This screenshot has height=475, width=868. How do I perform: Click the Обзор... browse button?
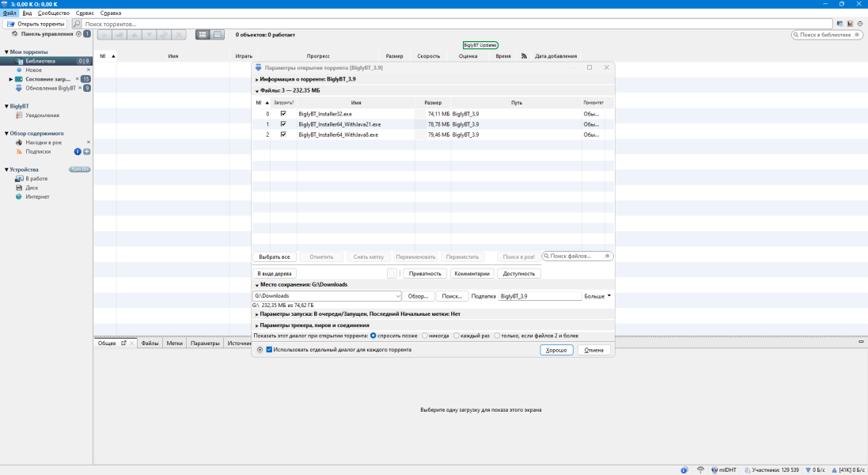pos(418,296)
